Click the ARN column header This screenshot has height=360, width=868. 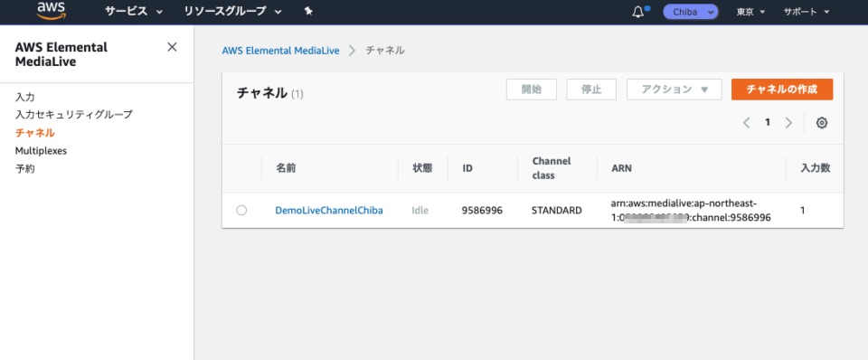click(621, 168)
